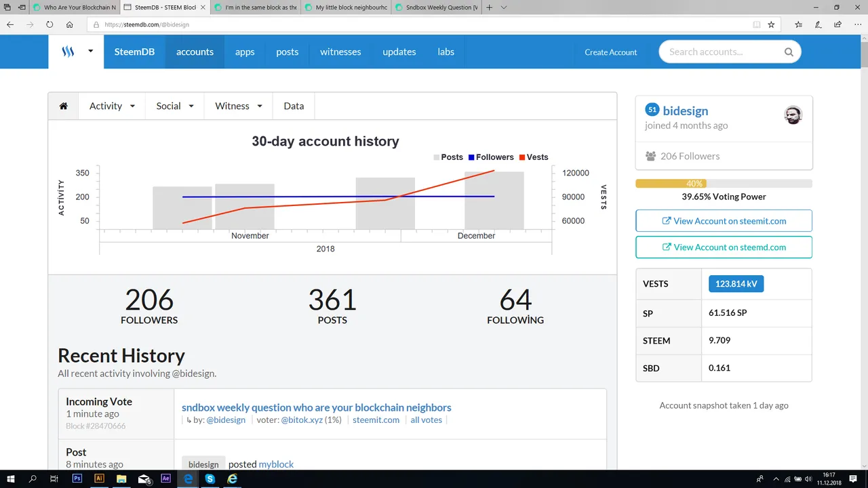Screen dimensions: 868x488
Task: Open the bidesign account name link
Action: tap(686, 110)
